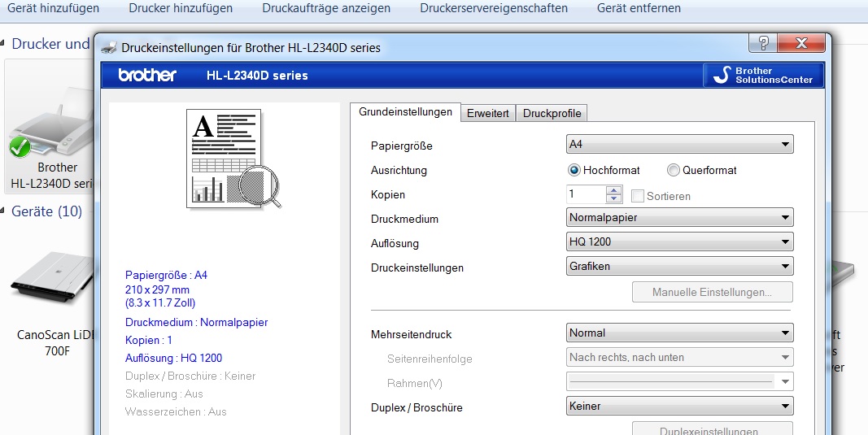Select Hochformat orientation
Screen dimensions: 868x435
pos(604,171)
